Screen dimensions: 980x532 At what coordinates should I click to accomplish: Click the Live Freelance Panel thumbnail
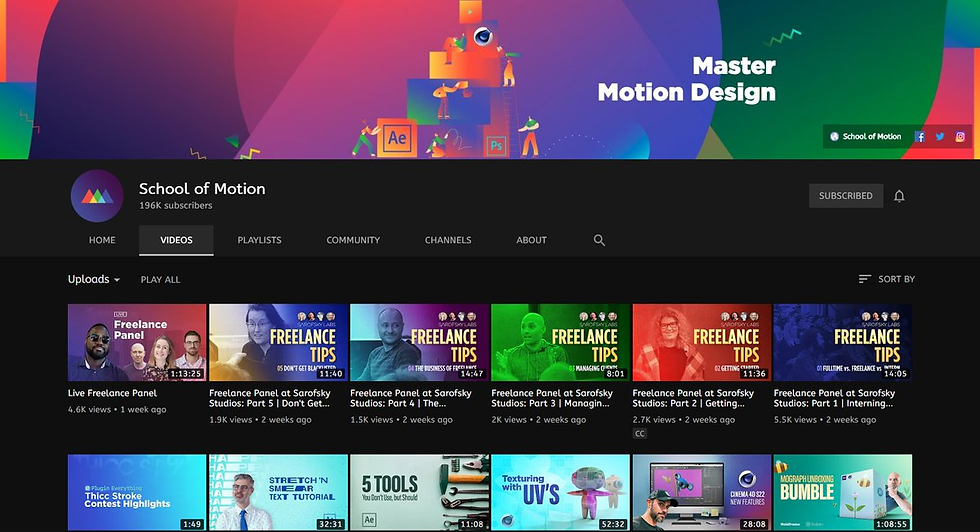pos(137,343)
